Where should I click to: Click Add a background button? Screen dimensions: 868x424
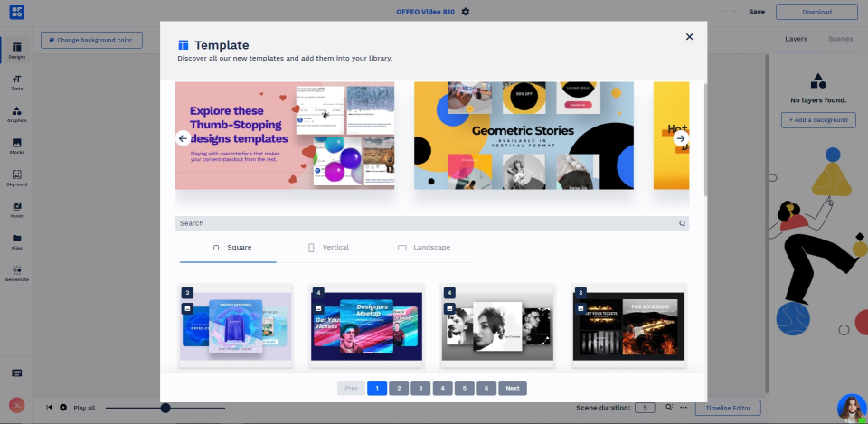(x=818, y=119)
